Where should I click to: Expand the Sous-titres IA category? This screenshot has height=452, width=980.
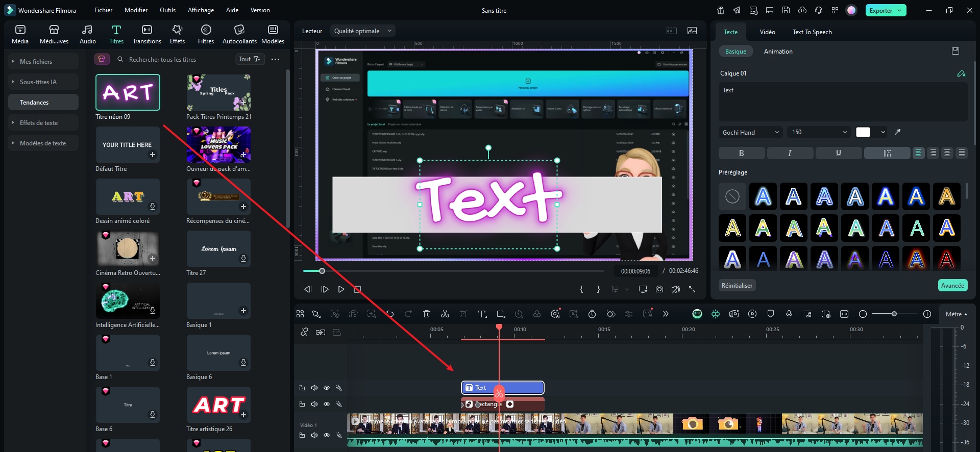point(43,82)
